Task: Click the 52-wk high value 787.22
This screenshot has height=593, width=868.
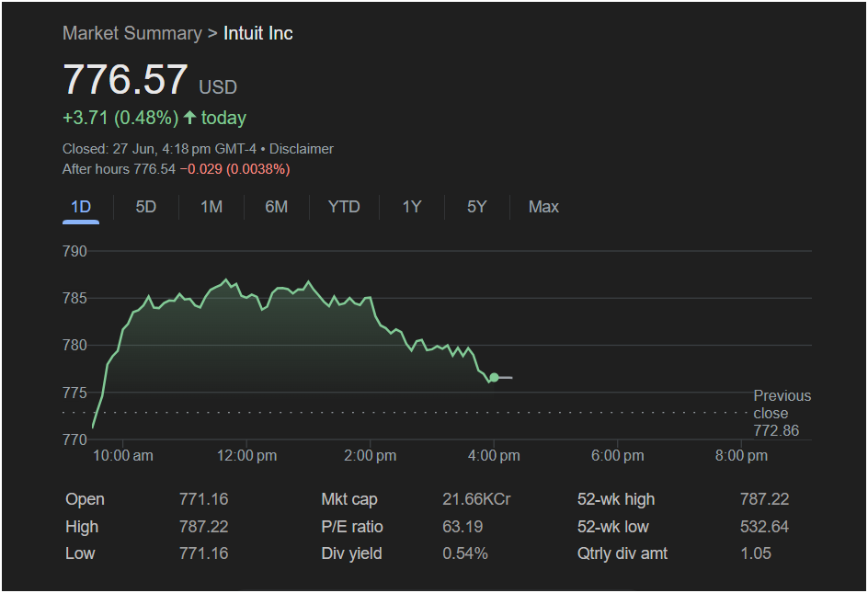Action: click(764, 499)
